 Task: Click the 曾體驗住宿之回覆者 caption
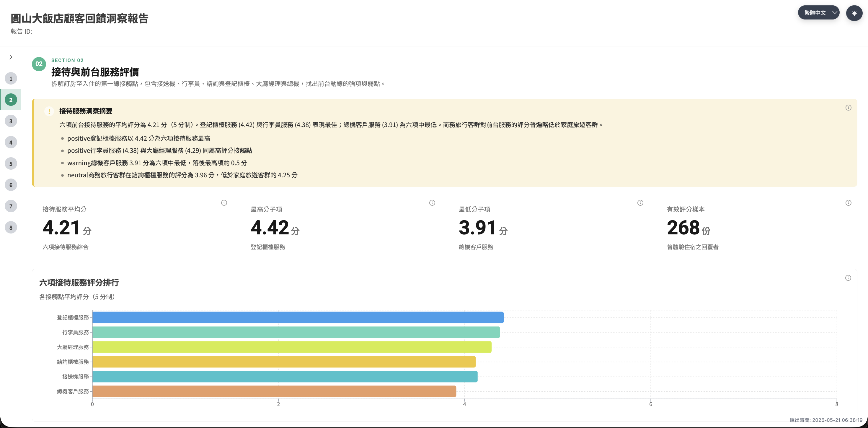click(x=692, y=247)
